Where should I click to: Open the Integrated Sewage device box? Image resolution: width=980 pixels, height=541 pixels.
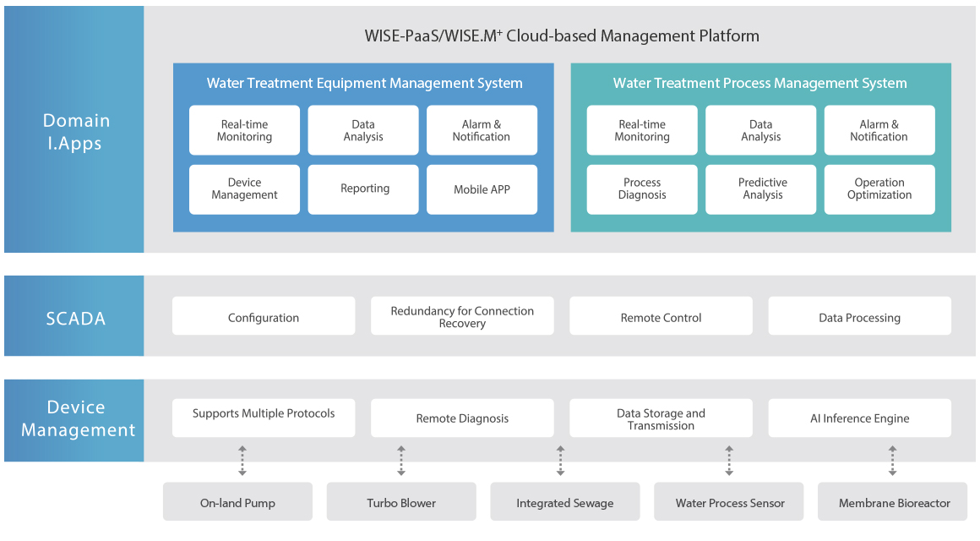(565, 501)
